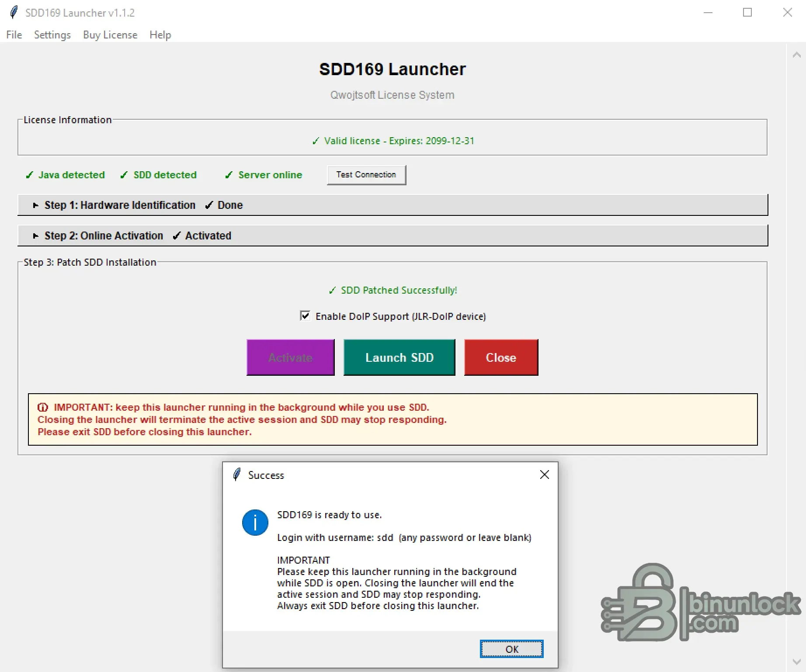Maximize the SDD169 Launcher window
The height and width of the screenshot is (672, 806).
(747, 12)
